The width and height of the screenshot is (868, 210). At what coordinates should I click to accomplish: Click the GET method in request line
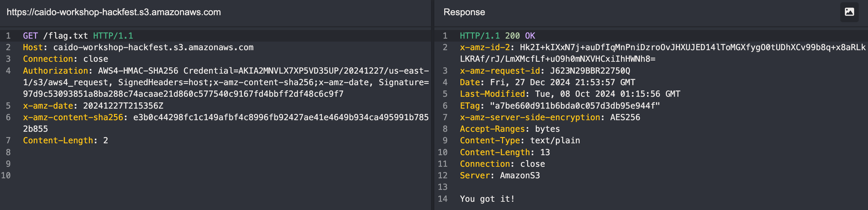[x=30, y=36]
